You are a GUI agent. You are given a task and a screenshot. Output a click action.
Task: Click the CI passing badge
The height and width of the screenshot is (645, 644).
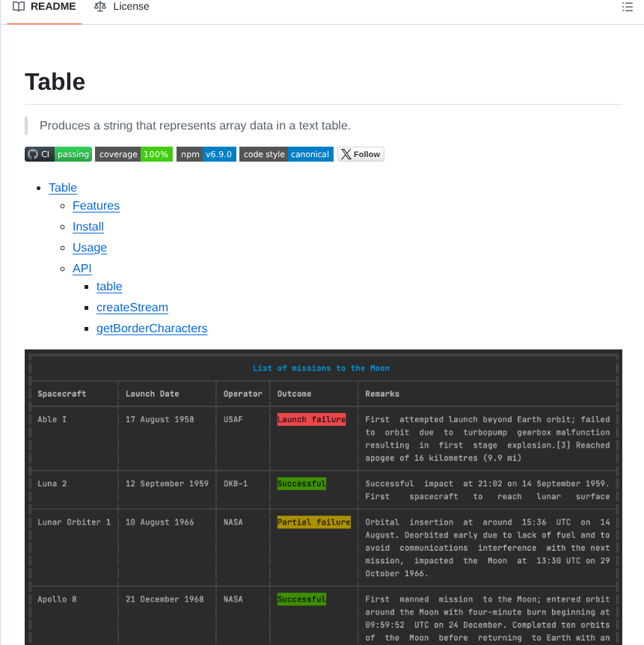click(58, 153)
